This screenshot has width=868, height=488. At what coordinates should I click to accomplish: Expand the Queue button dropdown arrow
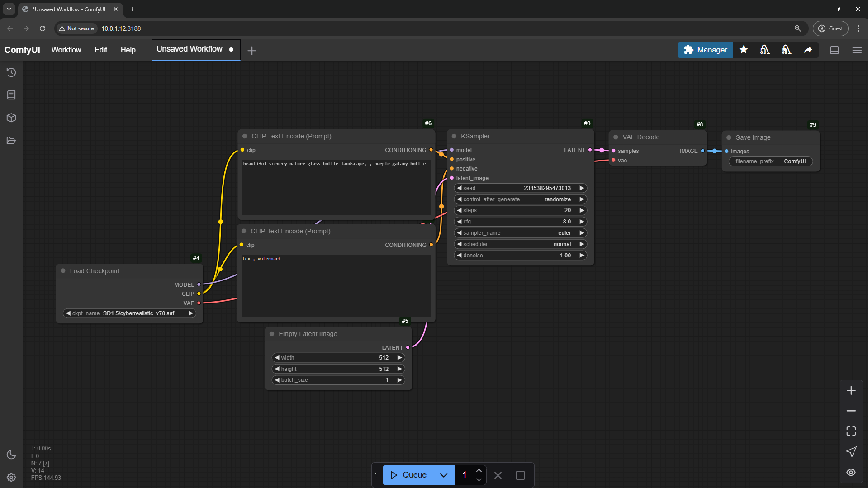(x=443, y=475)
